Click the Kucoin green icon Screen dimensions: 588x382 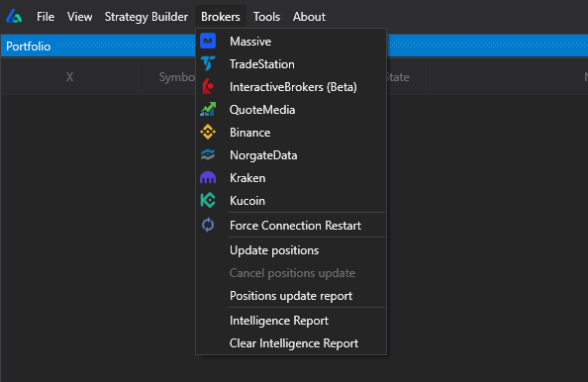point(208,201)
